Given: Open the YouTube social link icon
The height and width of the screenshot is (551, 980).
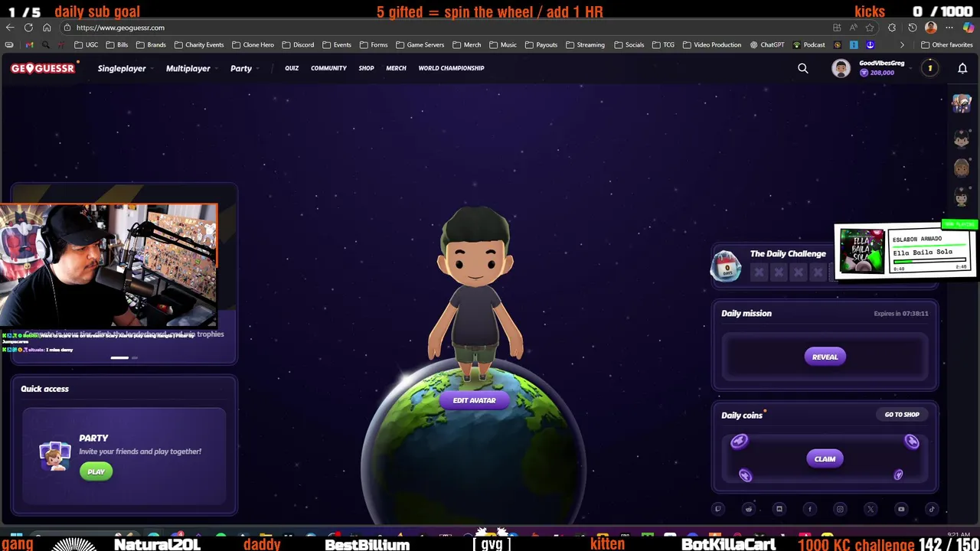Looking at the screenshot, I should [x=901, y=509].
